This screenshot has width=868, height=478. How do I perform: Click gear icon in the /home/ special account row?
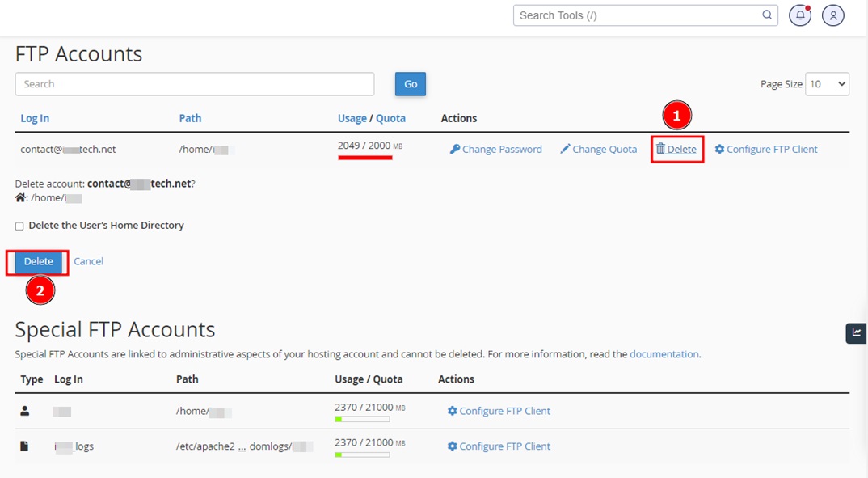(x=453, y=411)
